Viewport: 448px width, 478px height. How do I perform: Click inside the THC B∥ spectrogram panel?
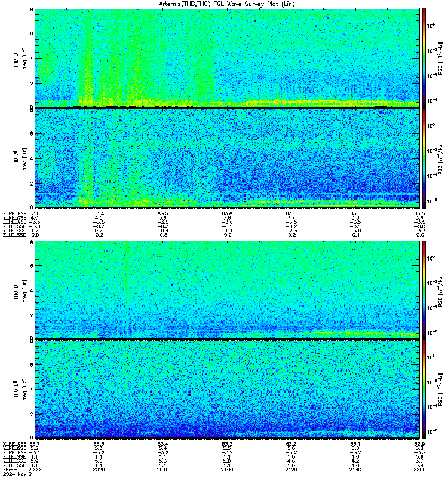pyautogui.click(x=227, y=389)
